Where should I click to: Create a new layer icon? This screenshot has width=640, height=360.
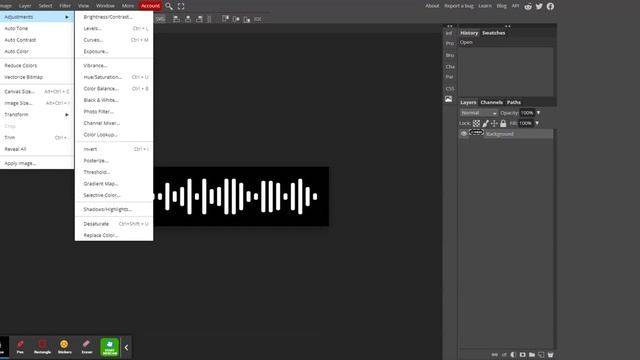pos(541,355)
